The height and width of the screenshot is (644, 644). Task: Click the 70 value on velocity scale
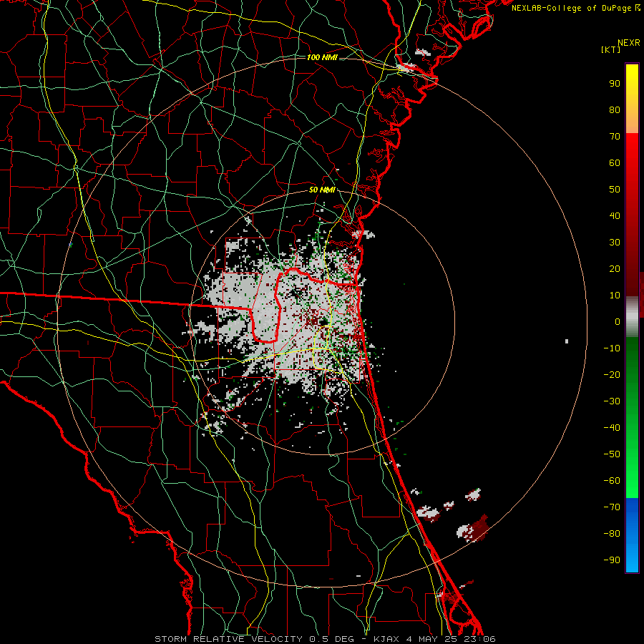(x=615, y=137)
